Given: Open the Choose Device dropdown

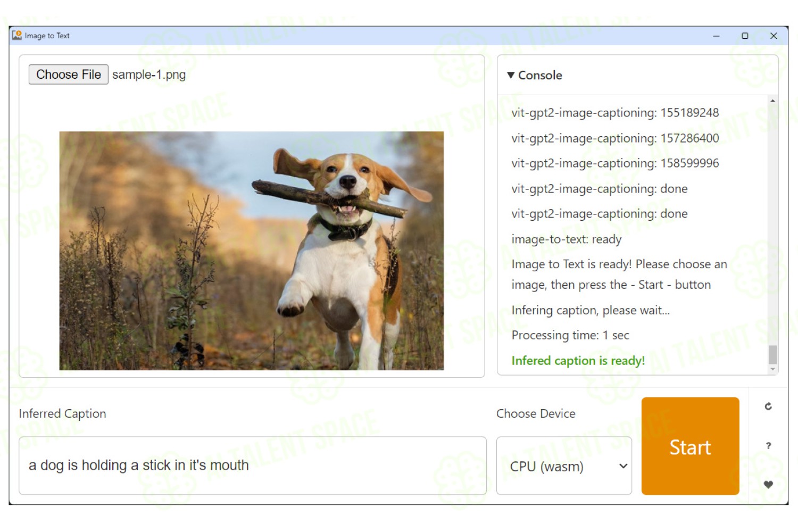Looking at the screenshot, I should tap(564, 466).
